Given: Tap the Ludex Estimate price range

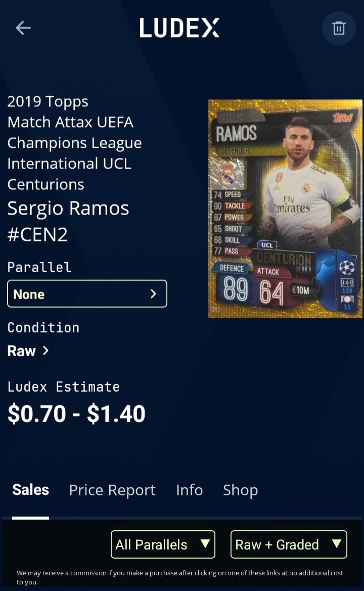Looking at the screenshot, I should point(76,414).
